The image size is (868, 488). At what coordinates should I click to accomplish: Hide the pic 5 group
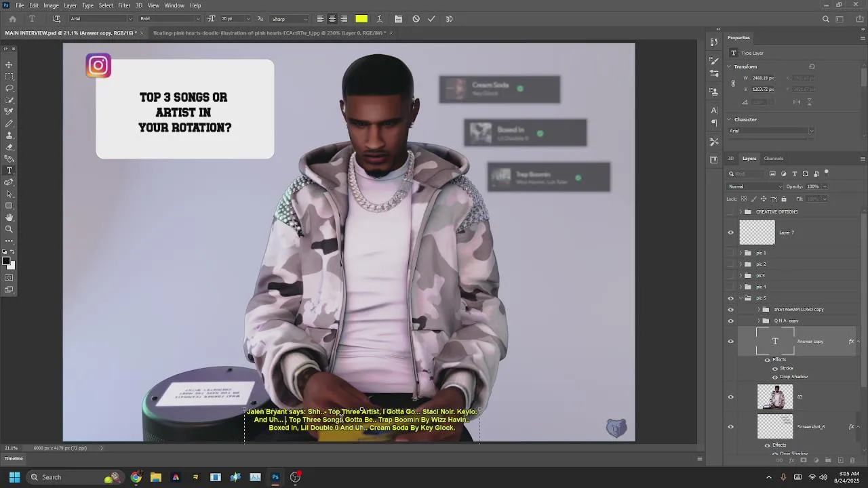coord(730,298)
